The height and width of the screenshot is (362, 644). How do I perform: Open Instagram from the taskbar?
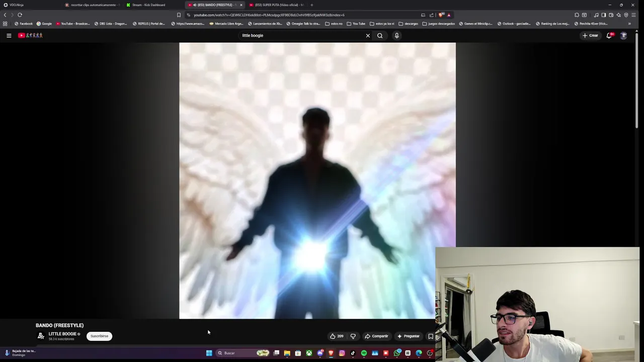[342, 353]
